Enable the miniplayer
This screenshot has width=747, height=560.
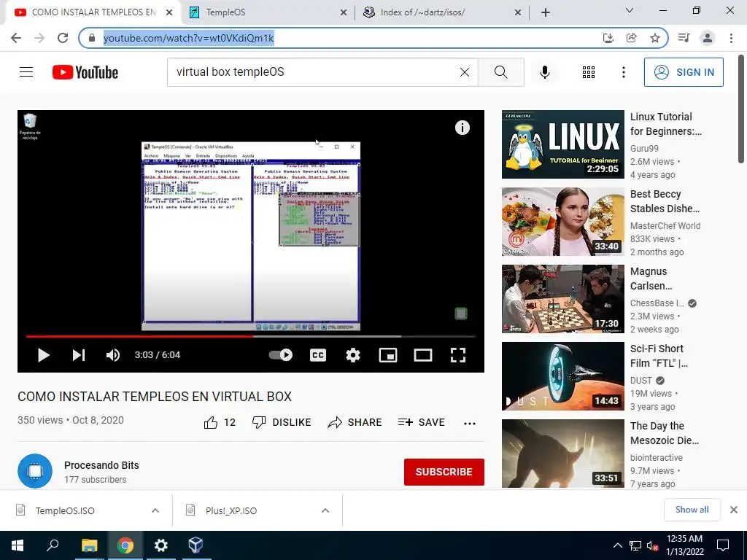[388, 355]
